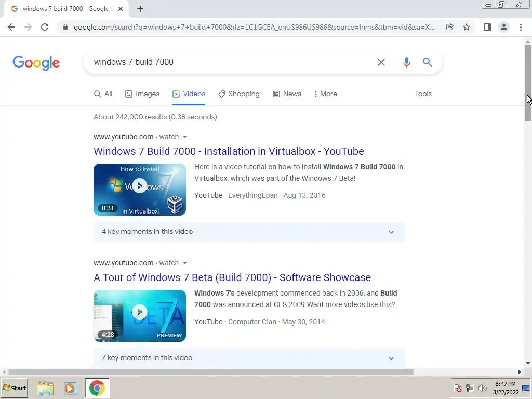Switch to the All results tab
The width and height of the screenshot is (532, 399).
click(x=103, y=94)
